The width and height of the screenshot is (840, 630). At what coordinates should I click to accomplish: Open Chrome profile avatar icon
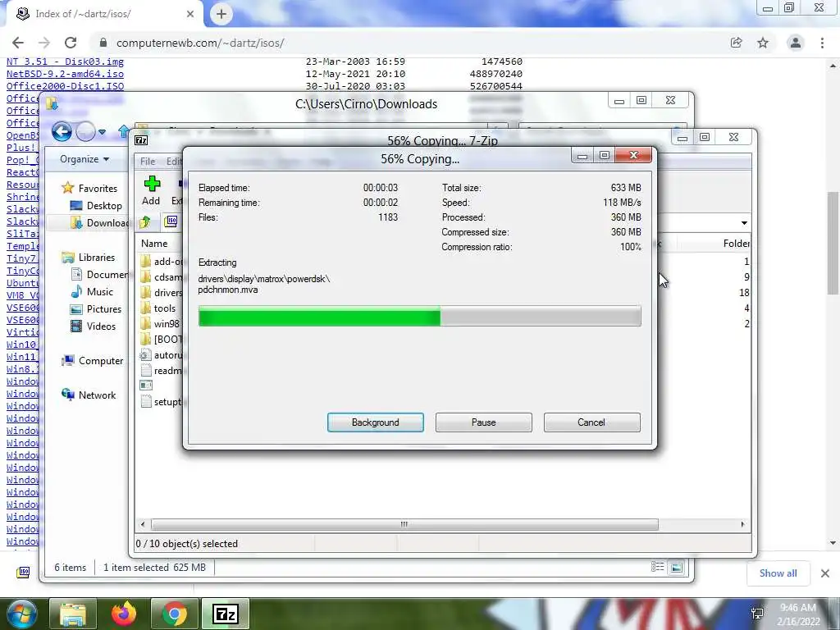(x=796, y=43)
